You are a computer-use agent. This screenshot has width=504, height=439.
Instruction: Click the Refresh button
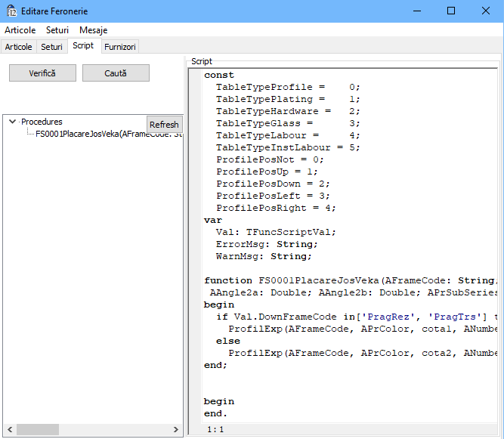[164, 125]
